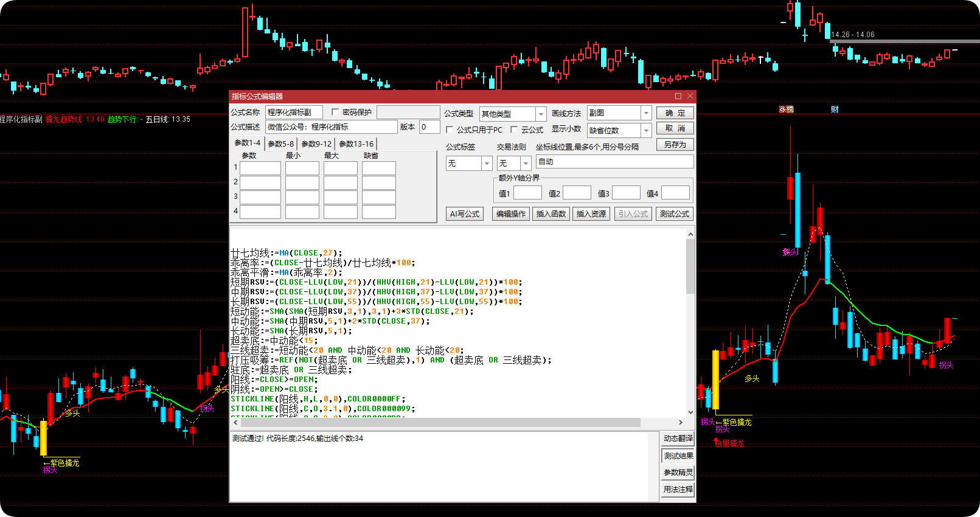Tick the 公式只用于PC checkbox
Screen dimensions: 980x517
point(450,130)
